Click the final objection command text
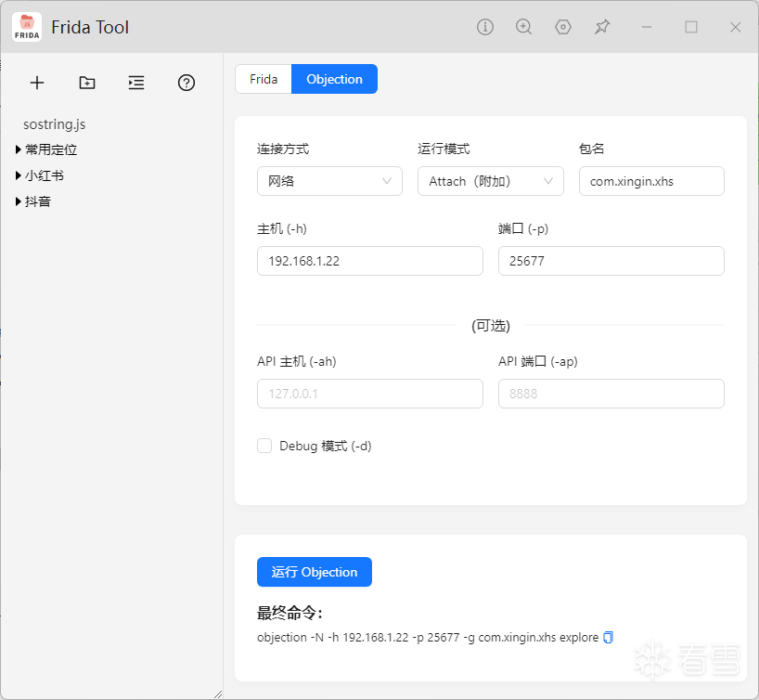The height and width of the screenshot is (700, 759). tap(428, 638)
